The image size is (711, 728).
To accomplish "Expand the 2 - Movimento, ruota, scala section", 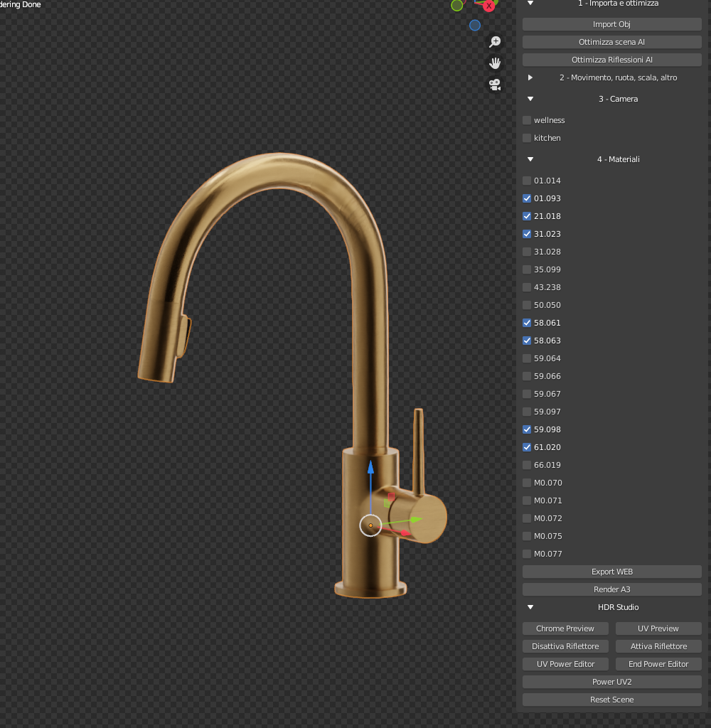I will 530,77.
